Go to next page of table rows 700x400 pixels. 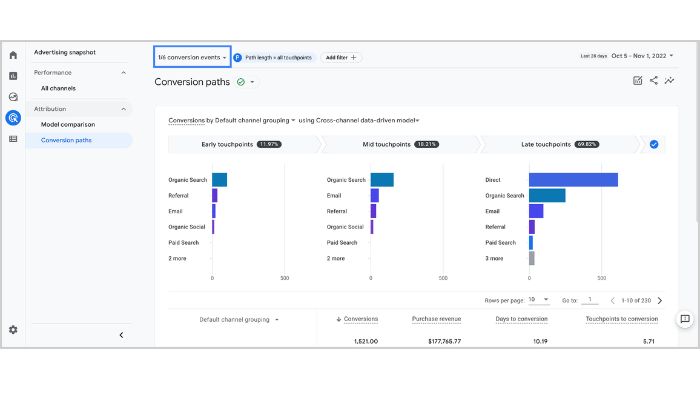tap(660, 300)
